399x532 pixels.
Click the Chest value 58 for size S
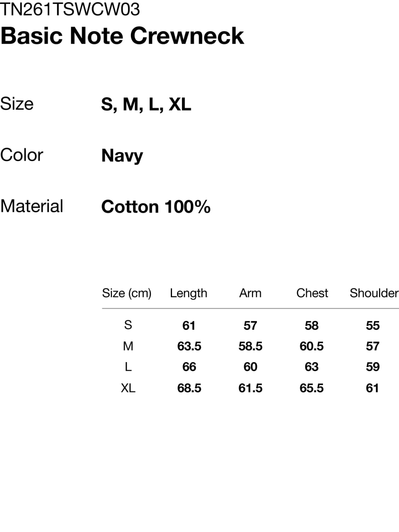tap(312, 326)
